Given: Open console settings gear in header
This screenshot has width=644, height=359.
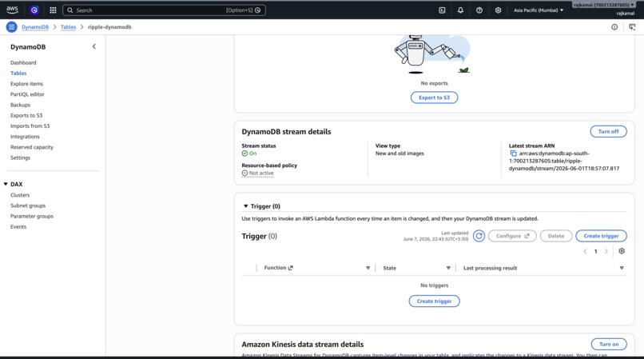Looking at the screenshot, I should point(499,10).
